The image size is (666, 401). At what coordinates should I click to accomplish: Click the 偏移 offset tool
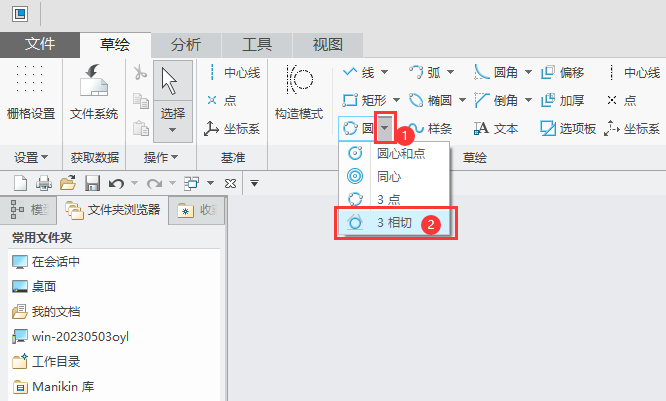pyautogui.click(x=563, y=73)
